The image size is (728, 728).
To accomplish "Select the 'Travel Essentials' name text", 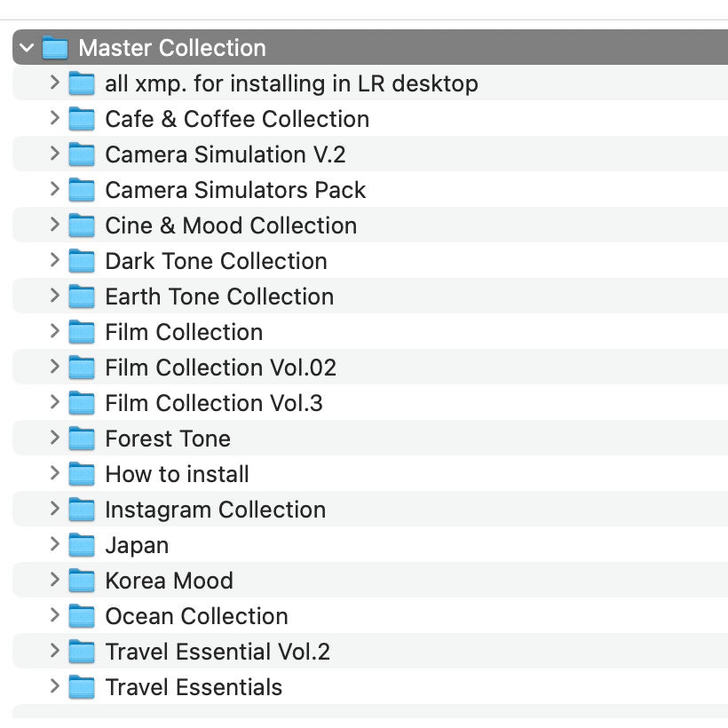I will click(x=194, y=688).
